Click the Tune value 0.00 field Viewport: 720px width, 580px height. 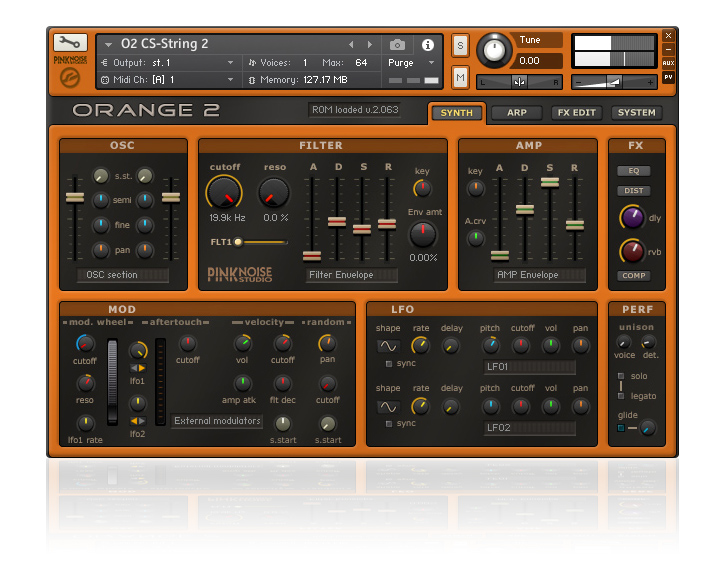(539, 61)
